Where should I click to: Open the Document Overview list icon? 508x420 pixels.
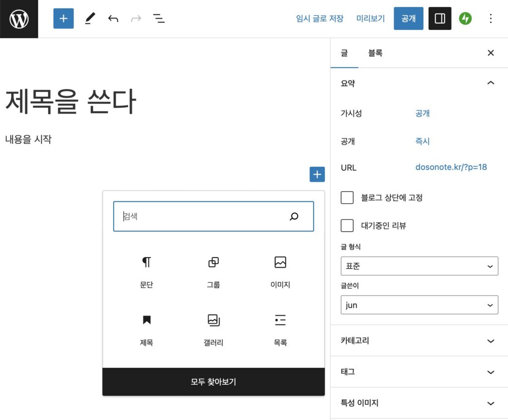[x=159, y=19]
